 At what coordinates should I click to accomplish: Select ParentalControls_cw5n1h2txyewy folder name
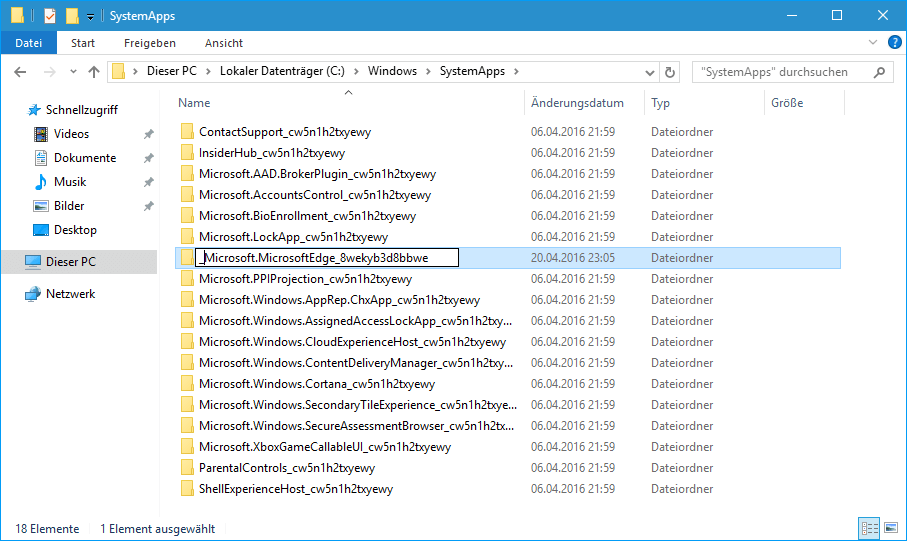click(x=287, y=468)
